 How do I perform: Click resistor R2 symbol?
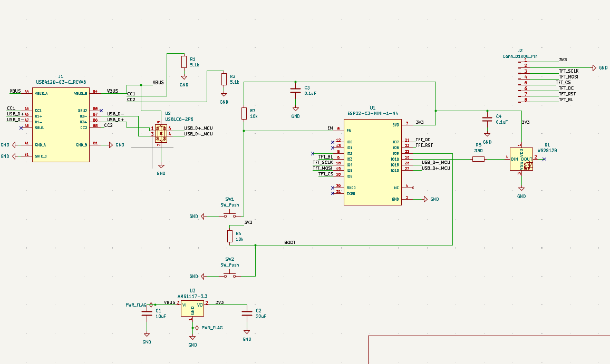224,79
